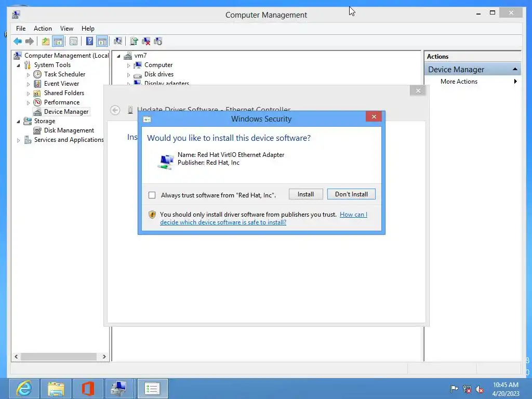The height and width of the screenshot is (399, 532).
Task: Collapse the vm7 device tree root
Action: [x=118, y=56]
